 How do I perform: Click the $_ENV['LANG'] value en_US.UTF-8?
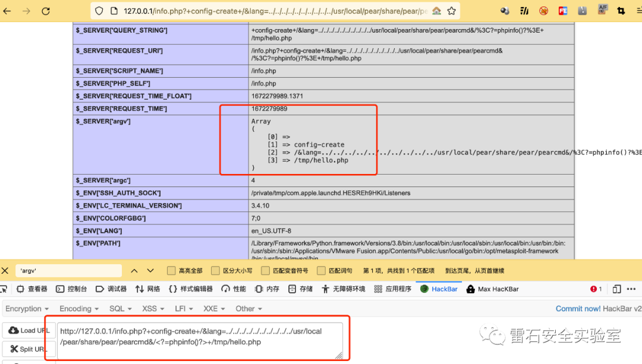(x=271, y=231)
